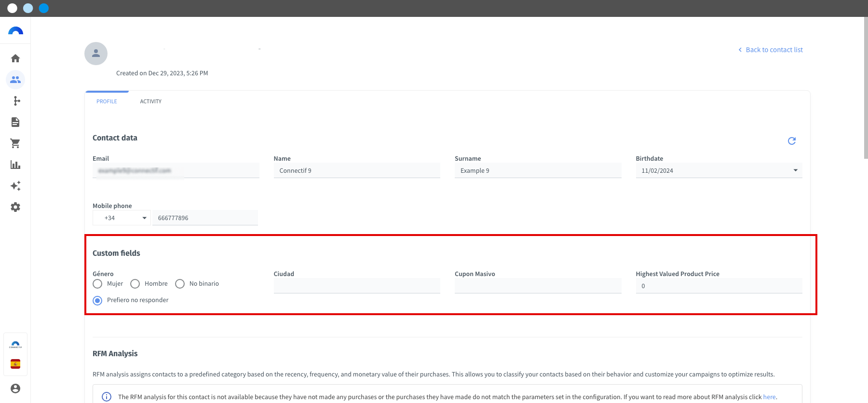Edit the mobile phone number field
868x403 pixels.
[x=205, y=218]
